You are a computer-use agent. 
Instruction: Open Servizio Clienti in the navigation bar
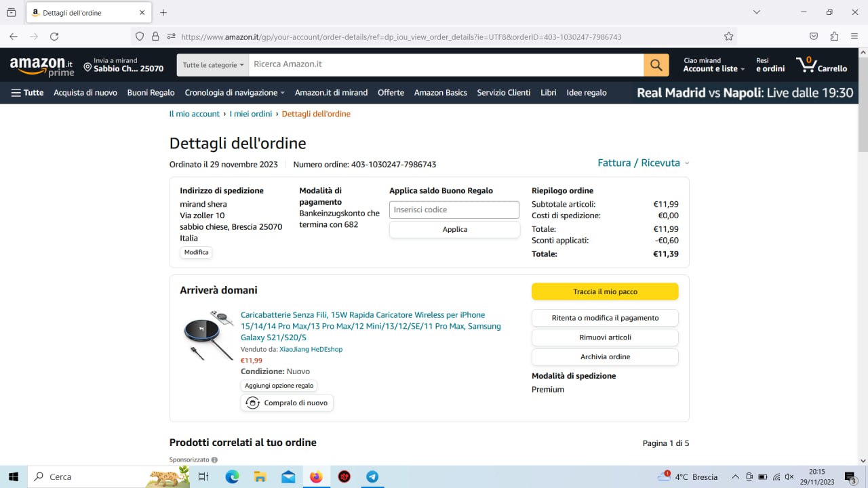503,93
